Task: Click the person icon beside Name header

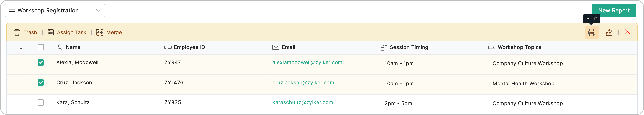Action: click(x=60, y=47)
